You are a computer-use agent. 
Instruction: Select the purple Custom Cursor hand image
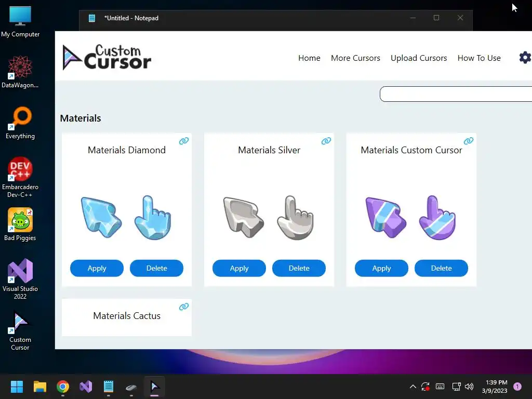pyautogui.click(x=437, y=218)
